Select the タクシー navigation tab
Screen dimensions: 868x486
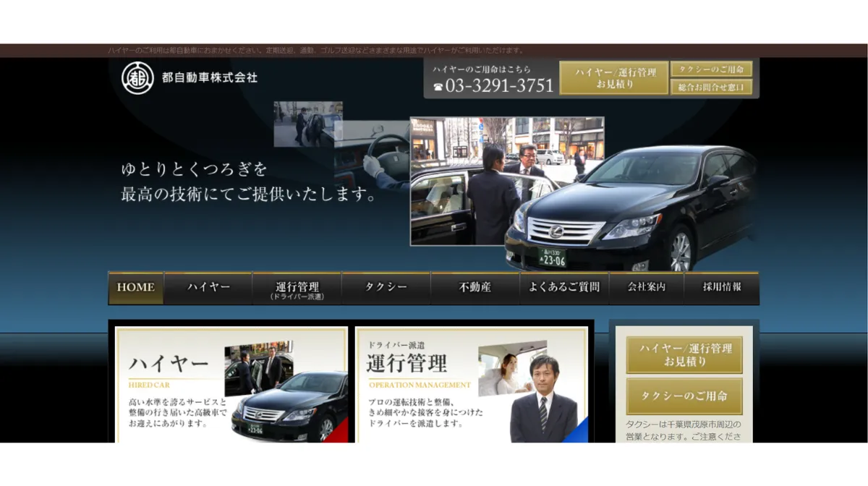[x=386, y=287]
